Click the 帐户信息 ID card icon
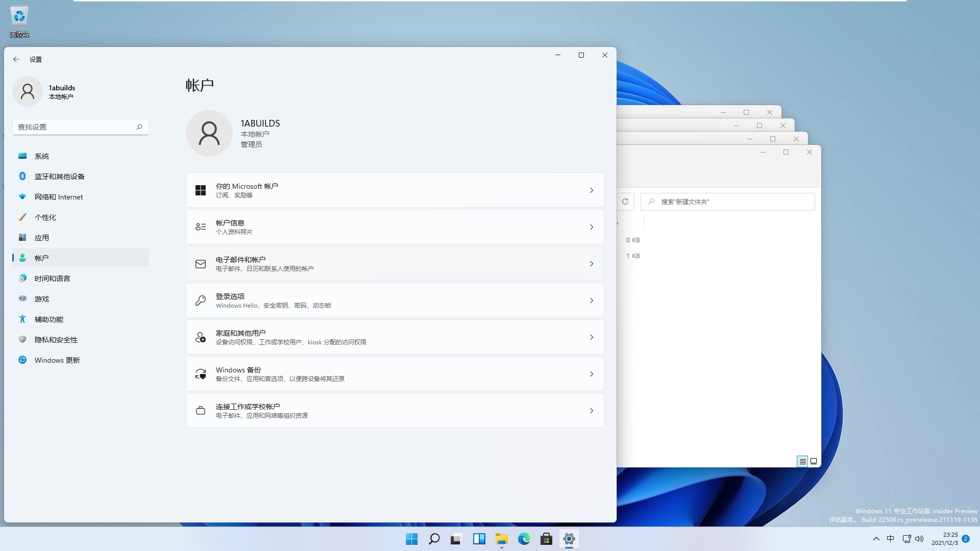980x551 pixels. click(201, 227)
